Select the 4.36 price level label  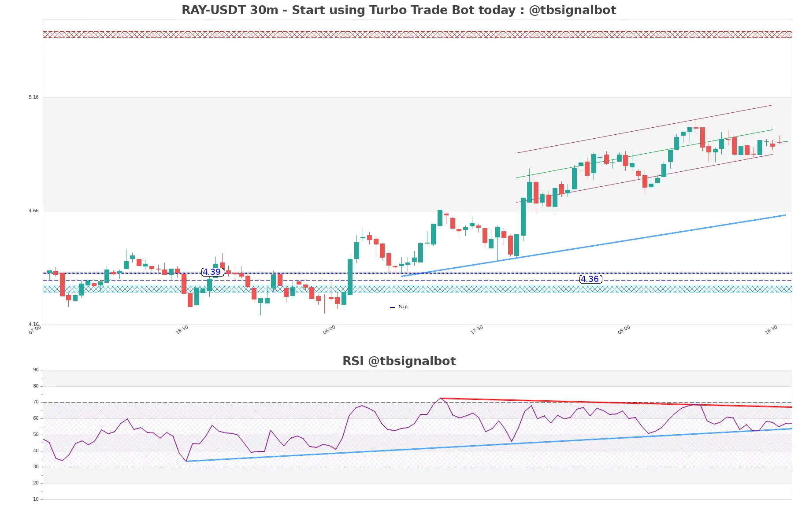point(590,279)
